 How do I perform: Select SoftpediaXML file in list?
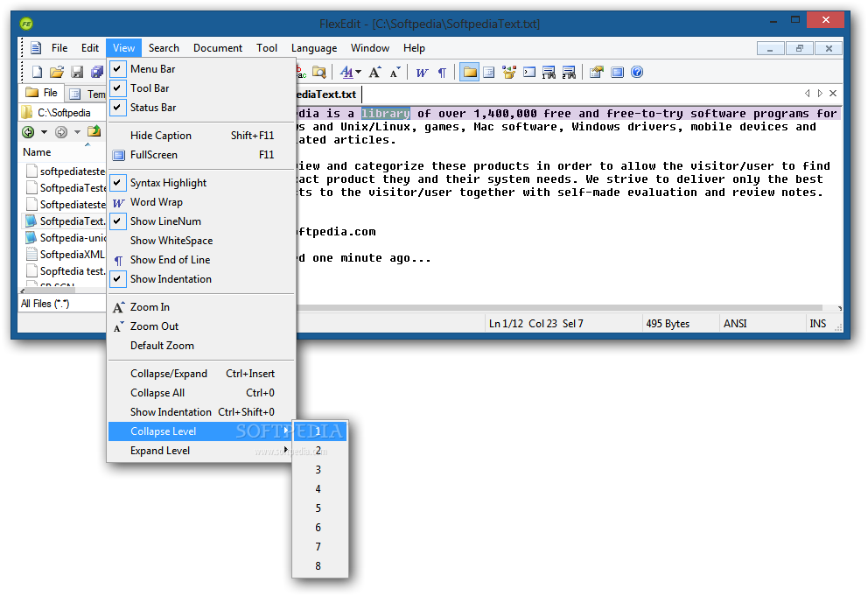click(66, 255)
